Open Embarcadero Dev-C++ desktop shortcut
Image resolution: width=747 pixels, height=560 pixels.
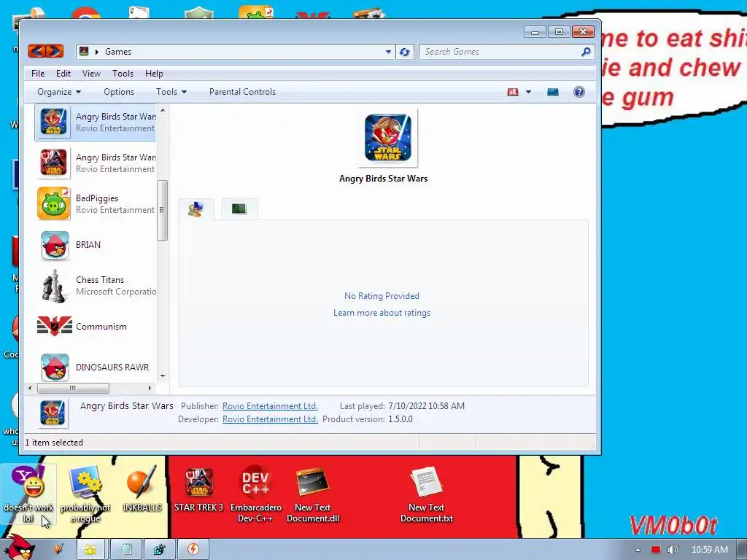click(x=256, y=494)
